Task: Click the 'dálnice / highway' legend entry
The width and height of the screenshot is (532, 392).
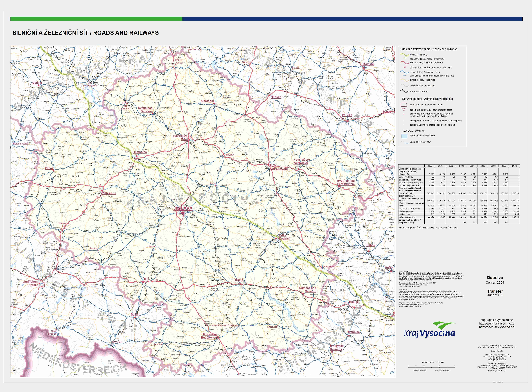Action: [x=419, y=55]
